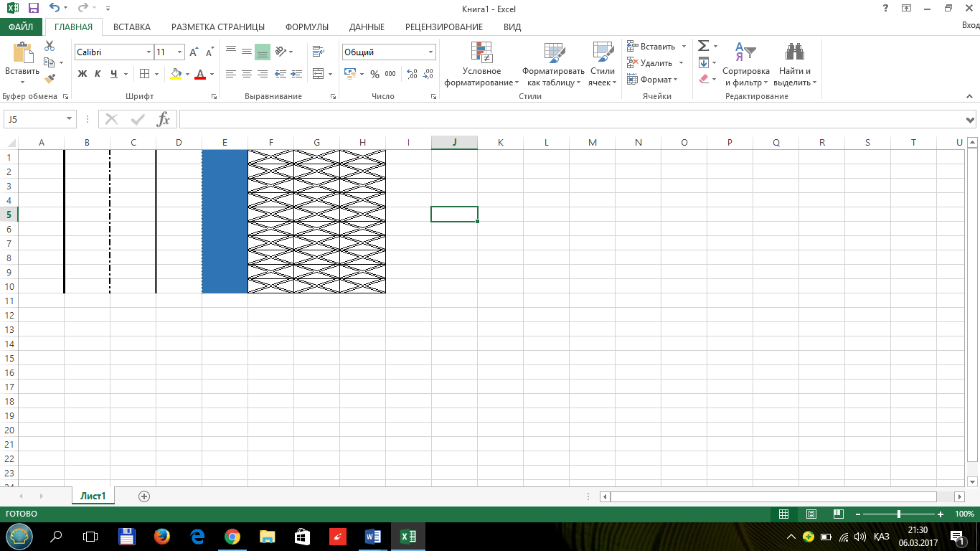Viewport: 980px width, 551px height.
Task: Open the Общий number format dropdown
Action: (431, 52)
